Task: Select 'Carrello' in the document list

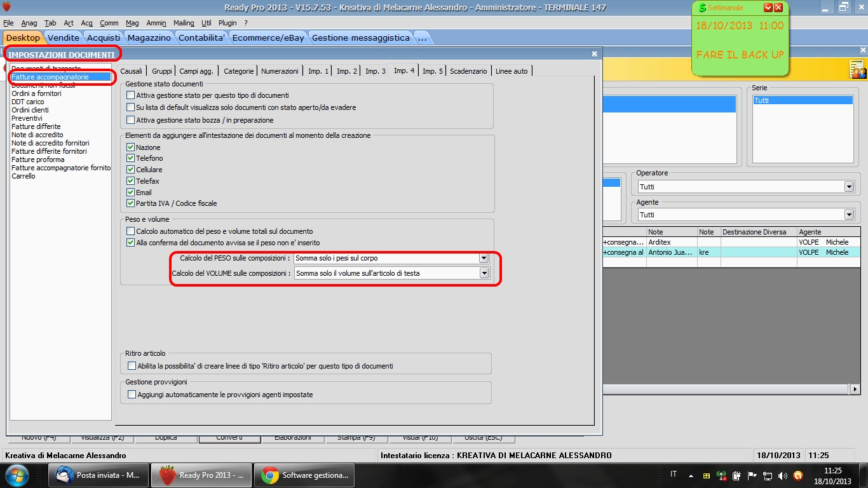Action: (24, 176)
